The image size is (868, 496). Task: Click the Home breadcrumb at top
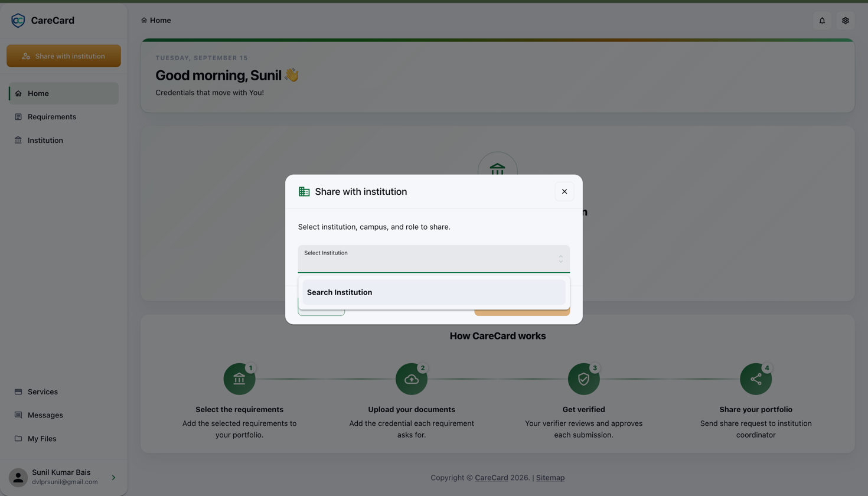(x=156, y=20)
